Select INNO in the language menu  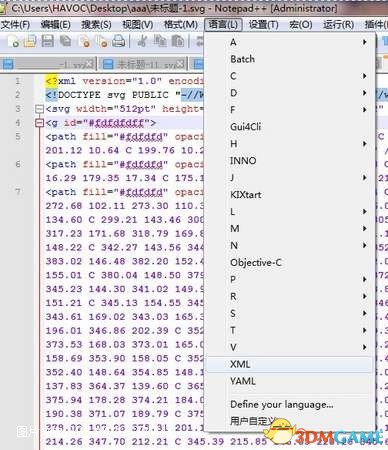coord(289,161)
